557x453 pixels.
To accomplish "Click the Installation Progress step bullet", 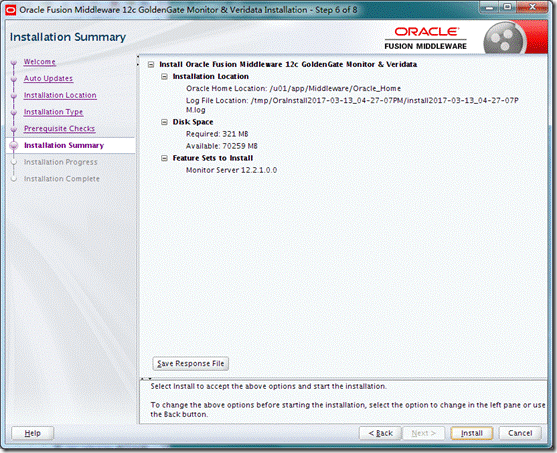I will coord(13,162).
